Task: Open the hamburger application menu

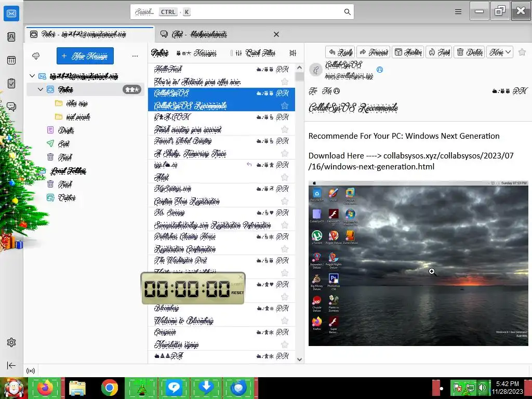Action: pyautogui.click(x=458, y=12)
